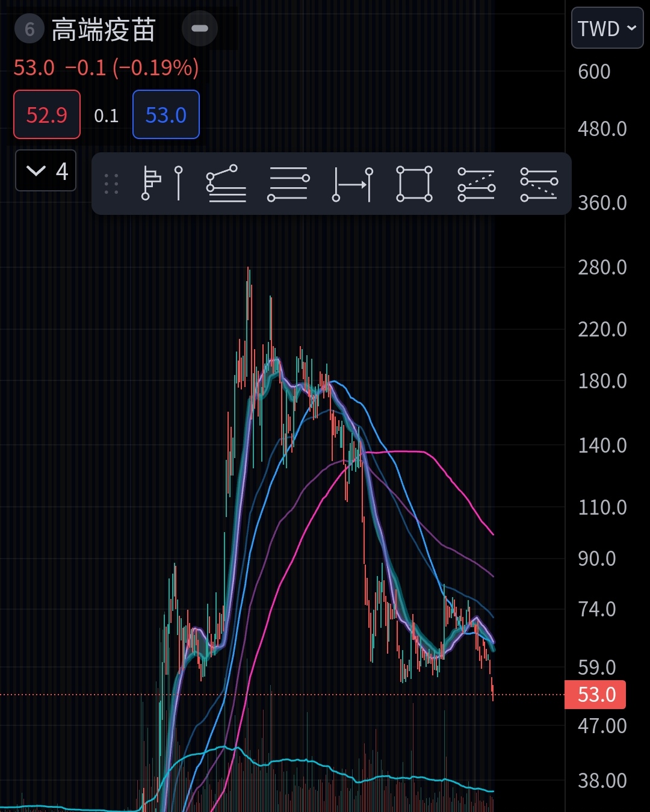Viewport: 650px width, 812px height.
Task: Tap the round minus button beside 高端疫苗
Action: coord(200,28)
